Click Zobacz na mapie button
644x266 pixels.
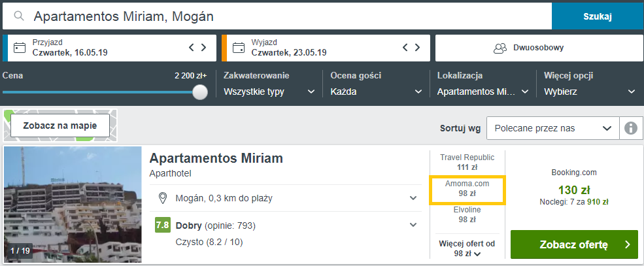pyautogui.click(x=60, y=125)
